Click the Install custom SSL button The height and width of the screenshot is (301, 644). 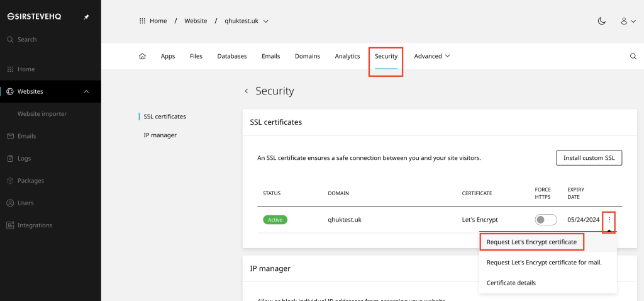589,158
